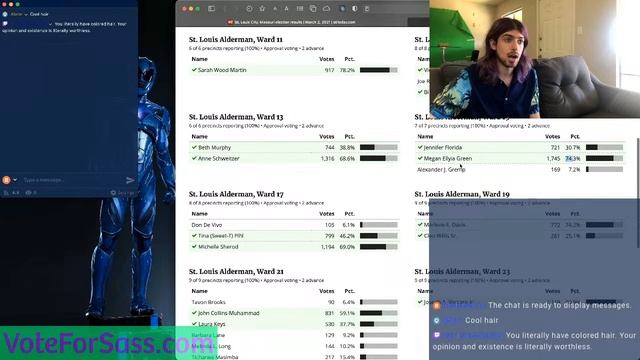
Task: Click the Ward 13 heading
Action: (x=236, y=117)
